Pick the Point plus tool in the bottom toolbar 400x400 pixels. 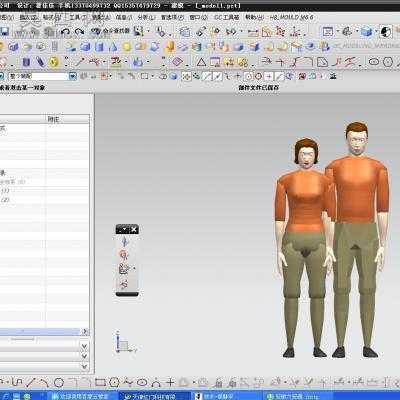[x=170, y=382]
